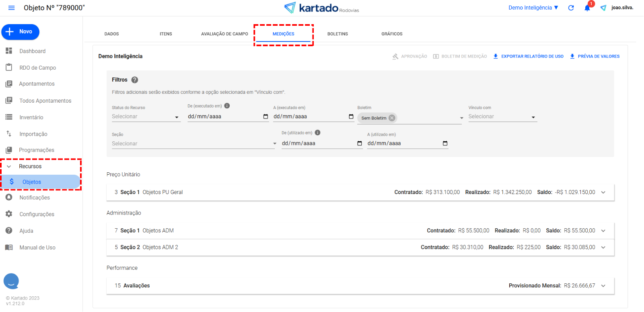Click the chat bubble icon in sidebar
Screen dimensions: 644x312
coord(11,281)
